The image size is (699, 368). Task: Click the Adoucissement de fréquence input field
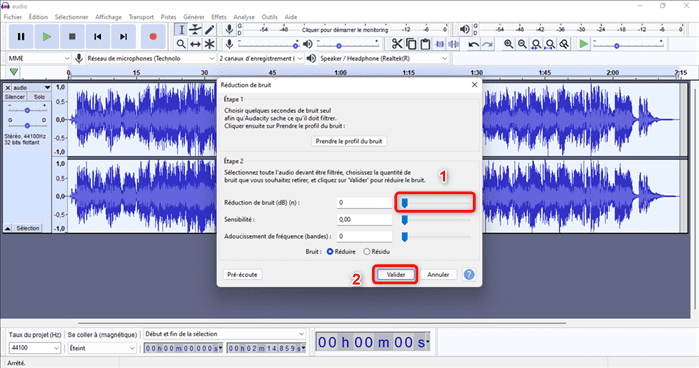tap(364, 236)
